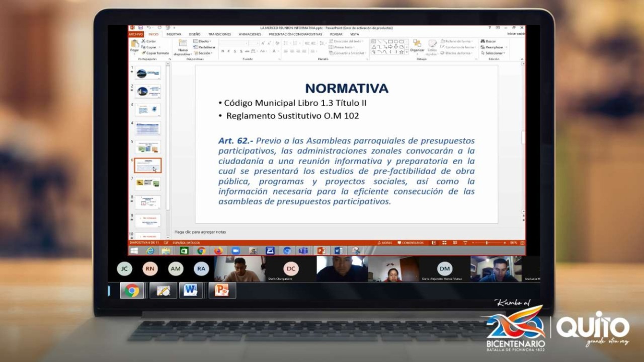Click ESPAÑOL (MÉXICO) language indicator
The image size is (644, 362).
tap(186, 243)
